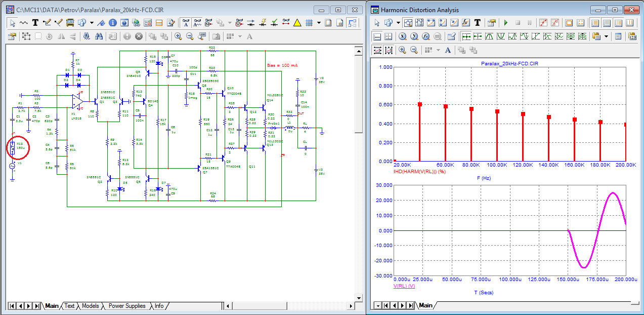Viewport: 644px width, 315px height.
Task: Click the Info tab at bottom
Action: pyautogui.click(x=159, y=306)
